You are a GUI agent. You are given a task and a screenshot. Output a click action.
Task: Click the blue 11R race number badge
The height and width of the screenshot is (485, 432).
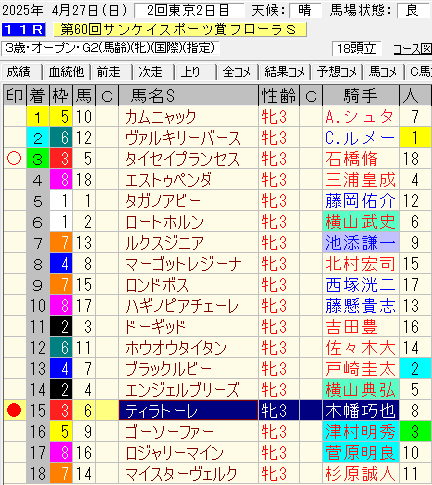[x=23, y=30]
